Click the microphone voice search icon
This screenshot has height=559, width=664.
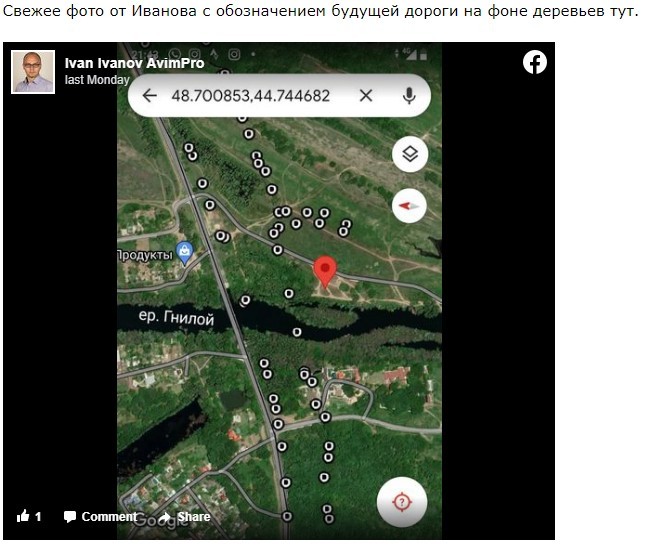tap(409, 96)
